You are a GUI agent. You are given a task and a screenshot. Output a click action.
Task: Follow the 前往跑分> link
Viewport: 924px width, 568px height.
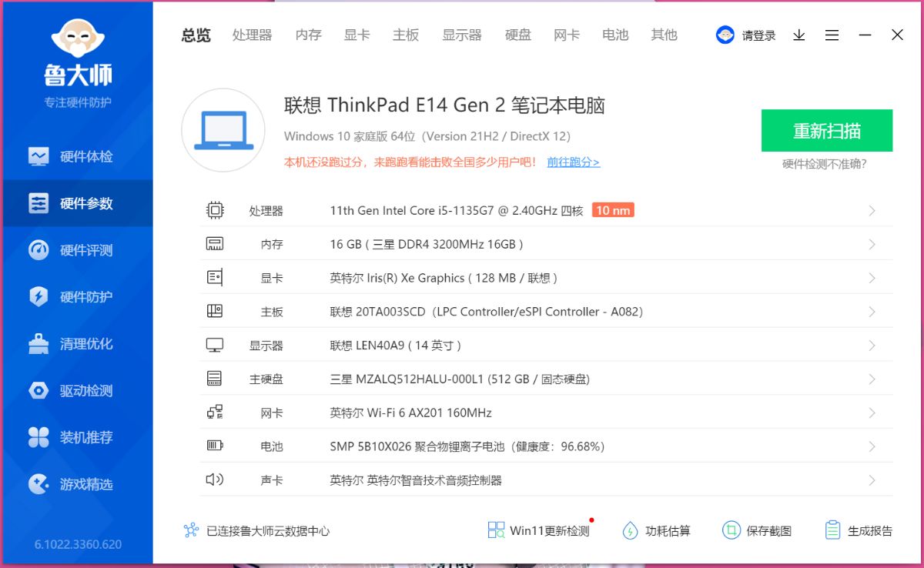coord(573,162)
